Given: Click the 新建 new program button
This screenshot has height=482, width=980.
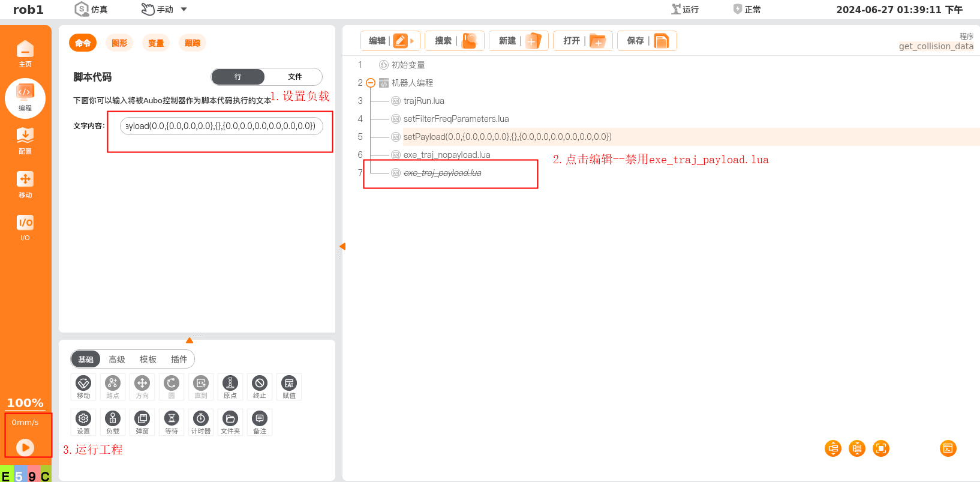Looking at the screenshot, I should click(x=519, y=41).
